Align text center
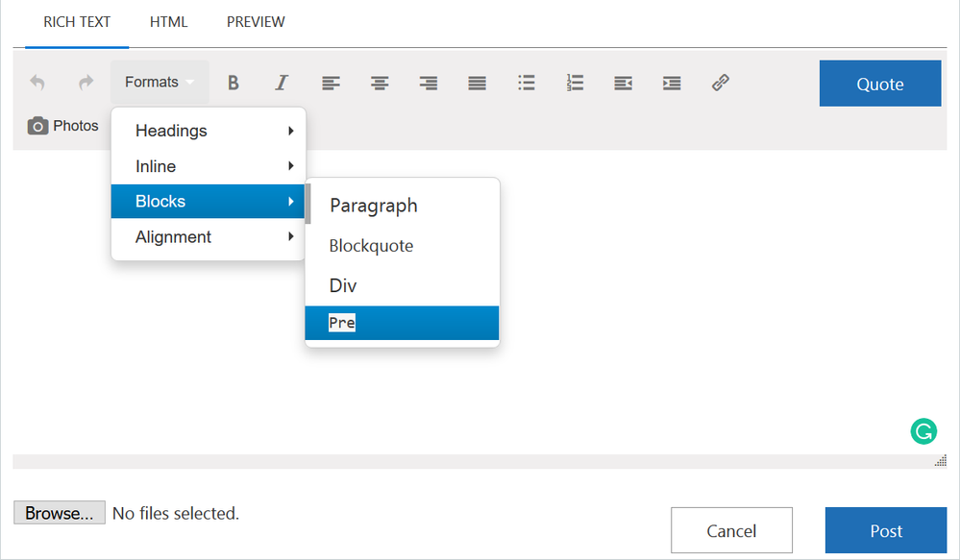Image resolution: width=960 pixels, height=560 pixels. [x=380, y=83]
